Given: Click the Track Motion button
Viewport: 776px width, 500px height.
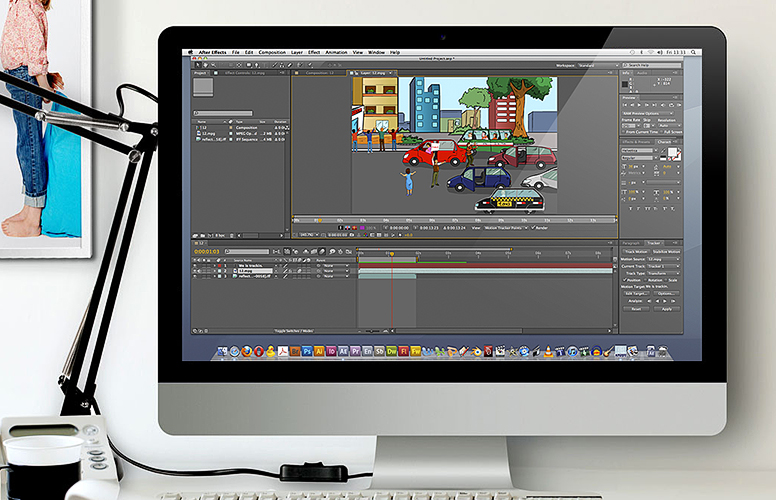Looking at the screenshot, I should coord(635,250).
